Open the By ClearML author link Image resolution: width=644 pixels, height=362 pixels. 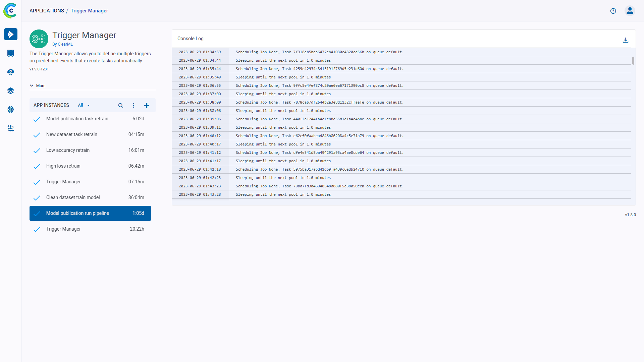coord(62,44)
